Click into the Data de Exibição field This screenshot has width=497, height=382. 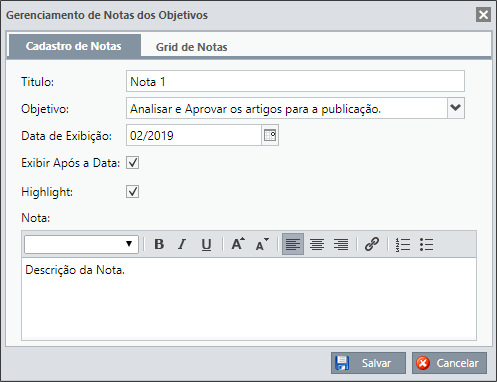(x=194, y=135)
